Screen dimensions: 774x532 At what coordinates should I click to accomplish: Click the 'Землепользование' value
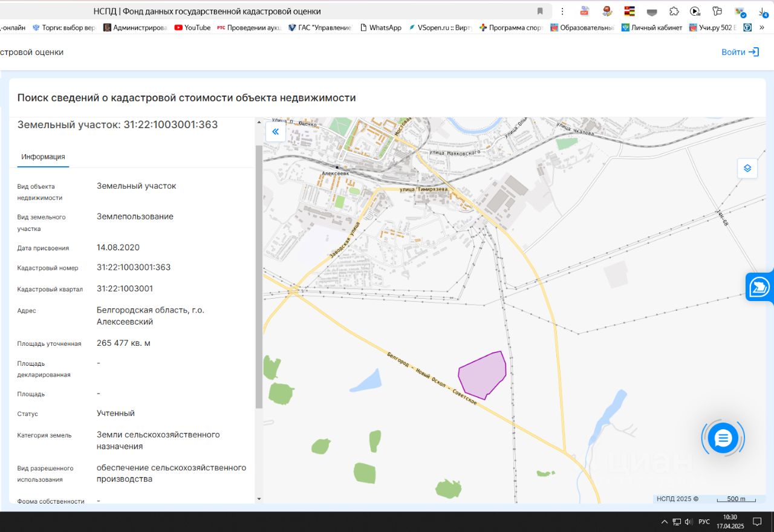coord(135,216)
